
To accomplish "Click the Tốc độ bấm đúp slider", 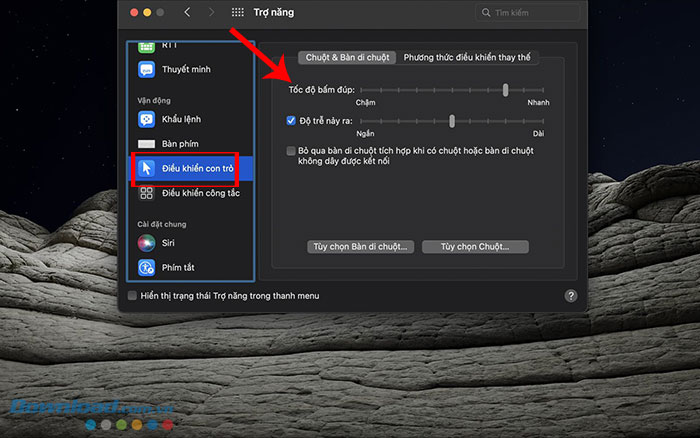I will 454,90.
